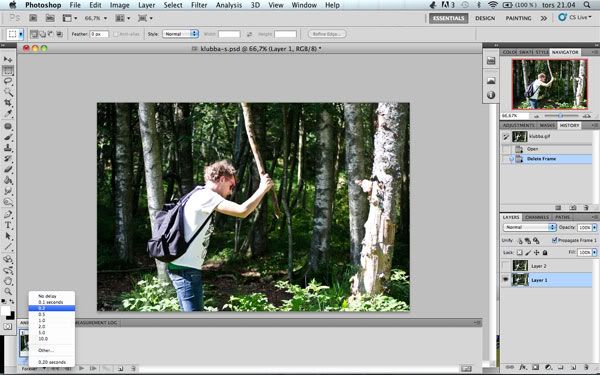
Task: Open the Analysis menu
Action: tap(228, 5)
